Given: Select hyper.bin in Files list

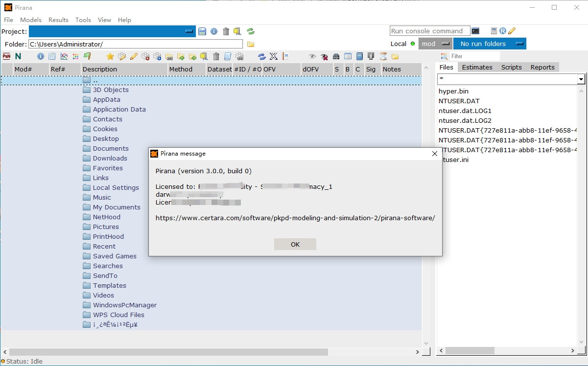Looking at the screenshot, I should pos(453,91).
